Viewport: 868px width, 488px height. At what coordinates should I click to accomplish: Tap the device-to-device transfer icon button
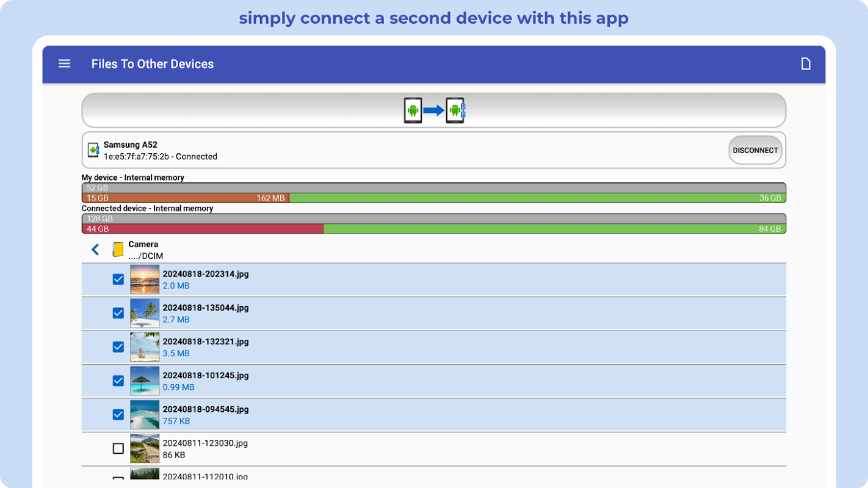(434, 110)
